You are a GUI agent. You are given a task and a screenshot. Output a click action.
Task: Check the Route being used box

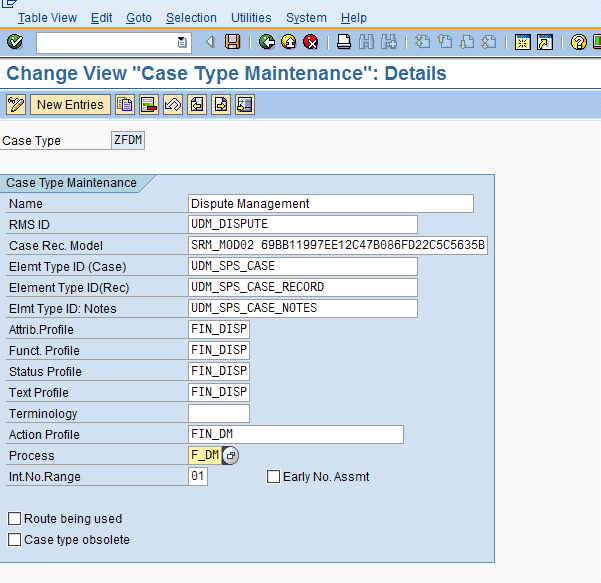[x=14, y=519]
